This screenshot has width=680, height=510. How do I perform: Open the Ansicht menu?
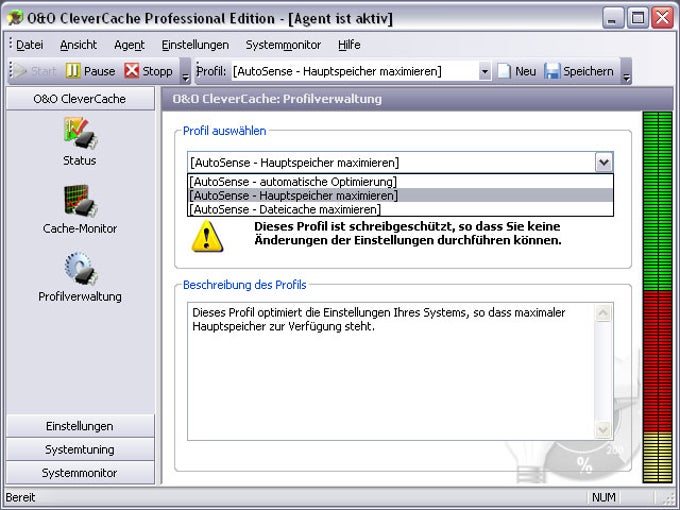pos(78,45)
